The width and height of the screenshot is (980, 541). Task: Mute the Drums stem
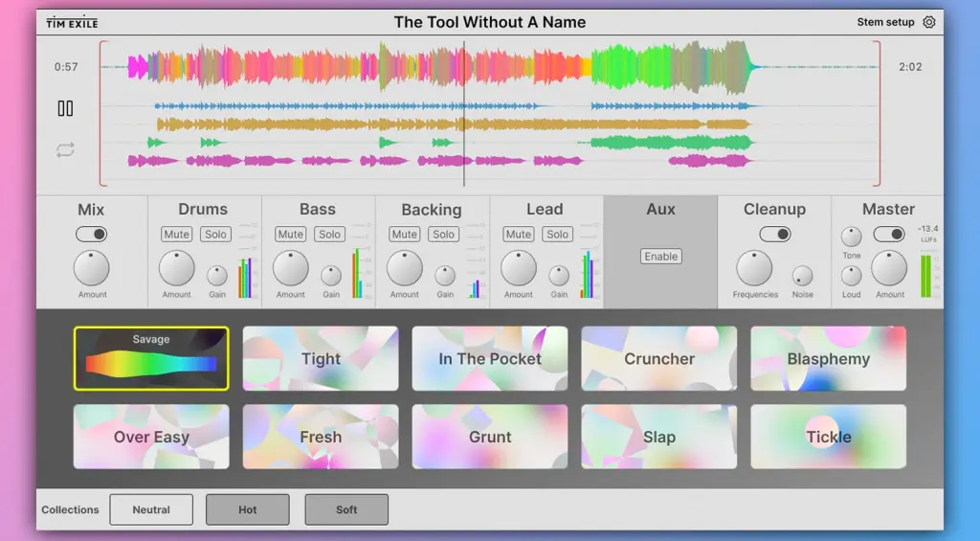[x=176, y=234]
